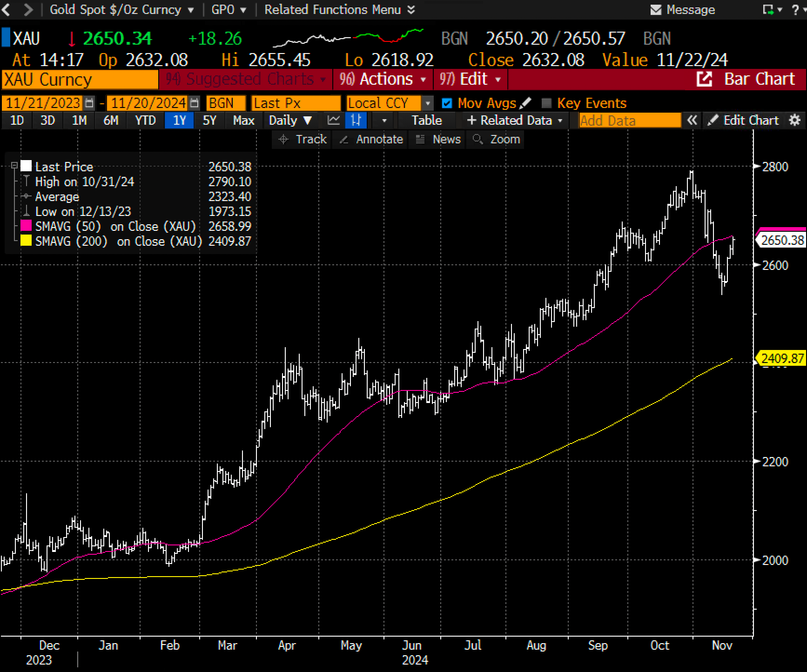Open the help question mark
This screenshot has width=807, height=672.
click(795, 10)
